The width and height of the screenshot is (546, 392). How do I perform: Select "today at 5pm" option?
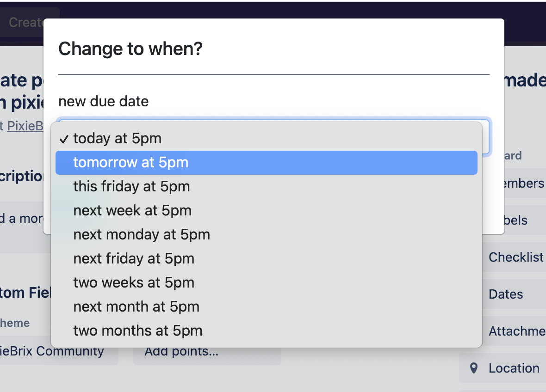[118, 138]
